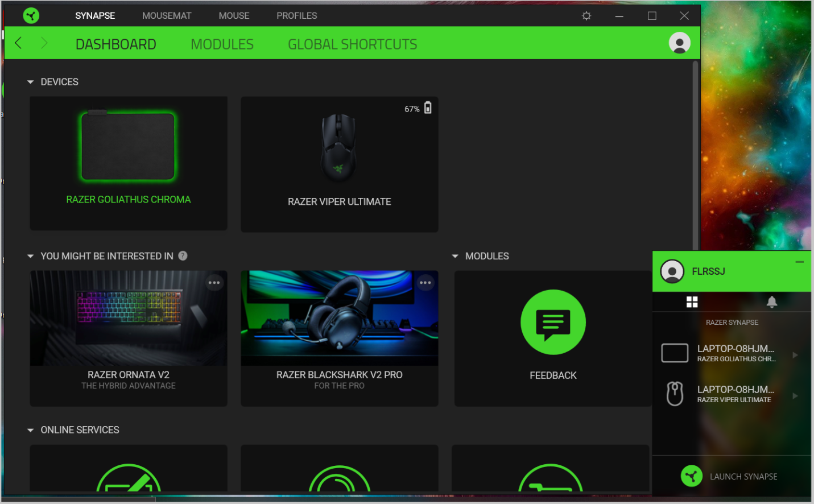Screen dimensions: 814x504
Task: Click the FLRSSJ username in tray panel
Action: [708, 271]
